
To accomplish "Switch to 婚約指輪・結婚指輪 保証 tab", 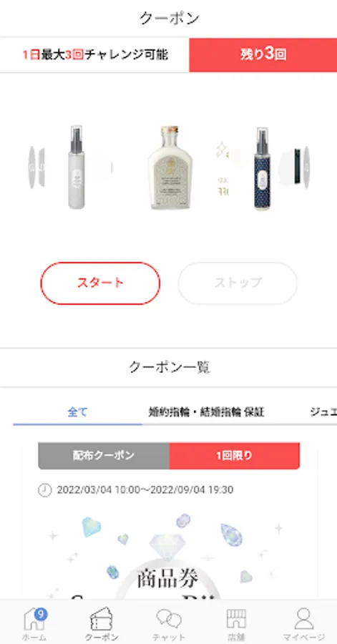I will pos(206,412).
